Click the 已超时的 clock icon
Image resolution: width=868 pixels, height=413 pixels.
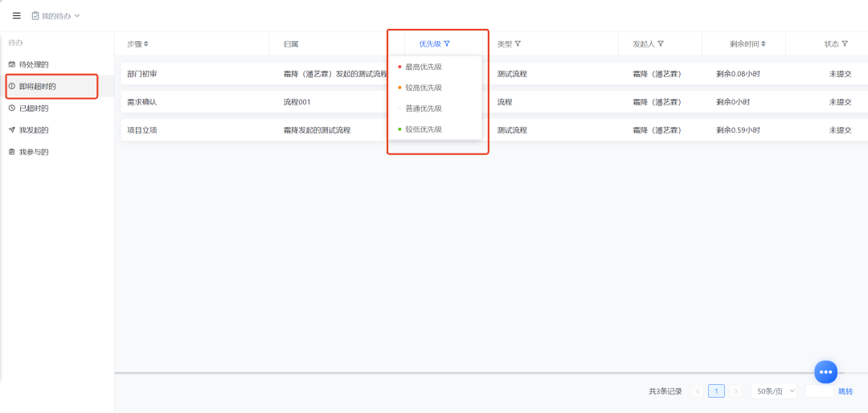(11, 108)
